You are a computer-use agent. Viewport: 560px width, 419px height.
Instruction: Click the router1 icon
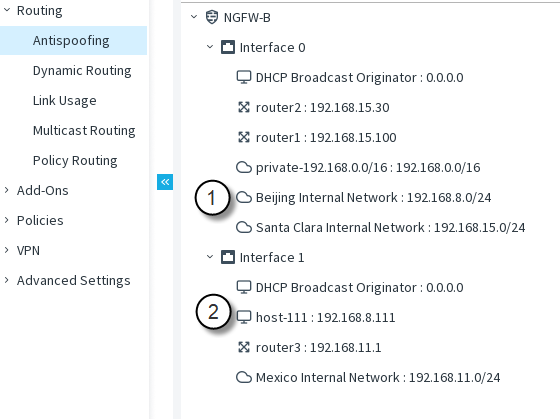[244, 137]
